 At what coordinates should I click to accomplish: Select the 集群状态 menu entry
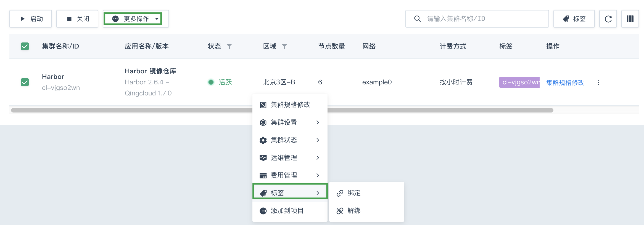click(x=290, y=140)
